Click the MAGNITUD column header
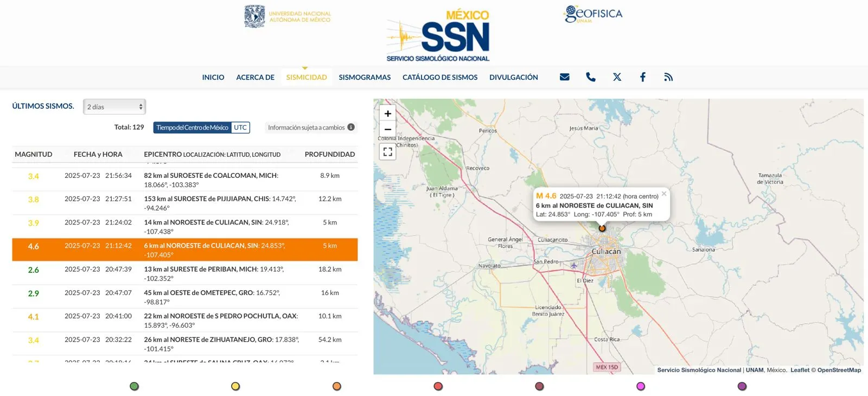Viewport: 868px width, 396px height. 34,154
